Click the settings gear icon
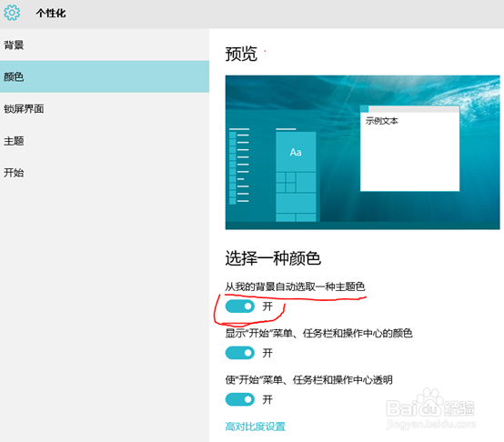Viewport: 504px width, 442px height. click(12, 13)
